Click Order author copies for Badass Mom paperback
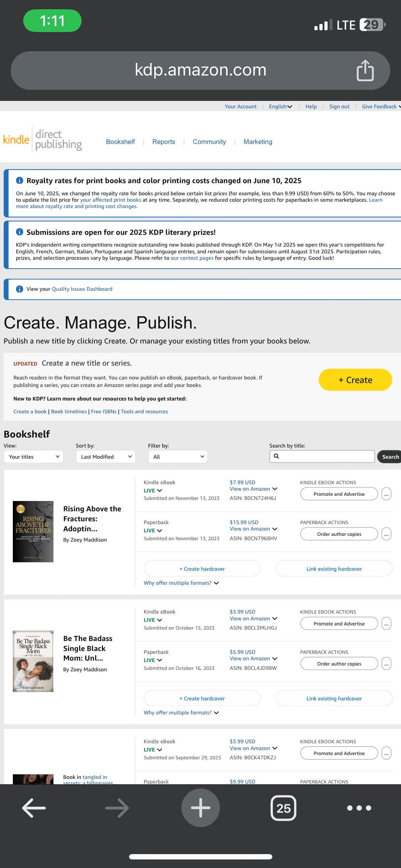Screen dimensions: 401x868 click(339, 663)
